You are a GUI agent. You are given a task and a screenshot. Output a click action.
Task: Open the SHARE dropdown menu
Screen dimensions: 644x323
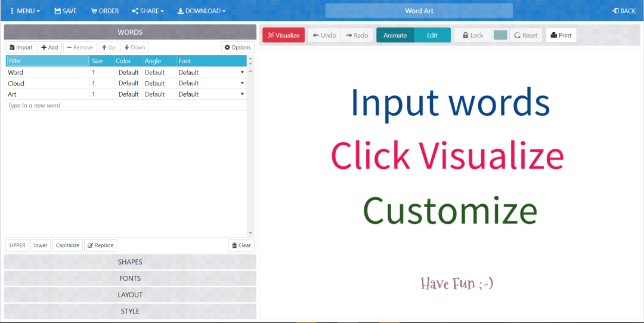[x=148, y=11]
